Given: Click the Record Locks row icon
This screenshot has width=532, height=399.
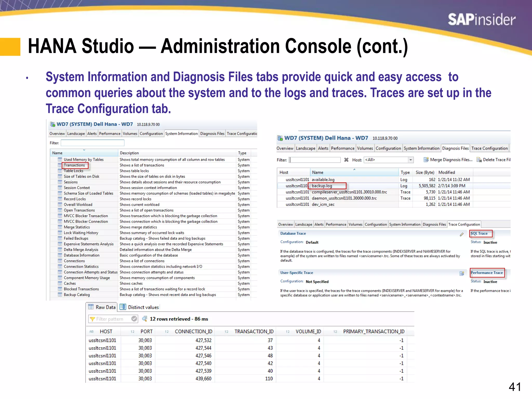Looking at the screenshot, I should [x=60, y=199].
